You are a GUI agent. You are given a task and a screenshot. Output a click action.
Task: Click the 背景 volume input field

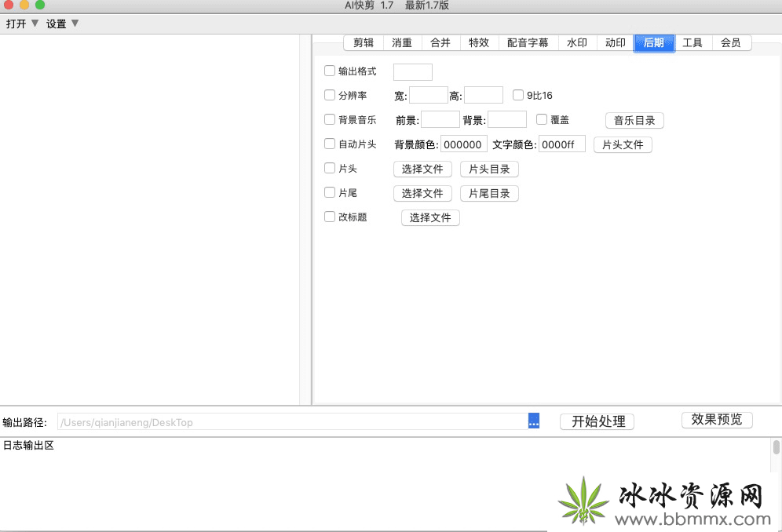pyautogui.click(x=507, y=120)
